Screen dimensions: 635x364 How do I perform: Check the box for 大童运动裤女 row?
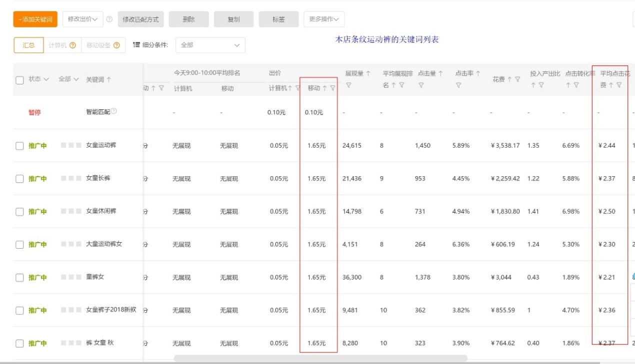coord(19,245)
